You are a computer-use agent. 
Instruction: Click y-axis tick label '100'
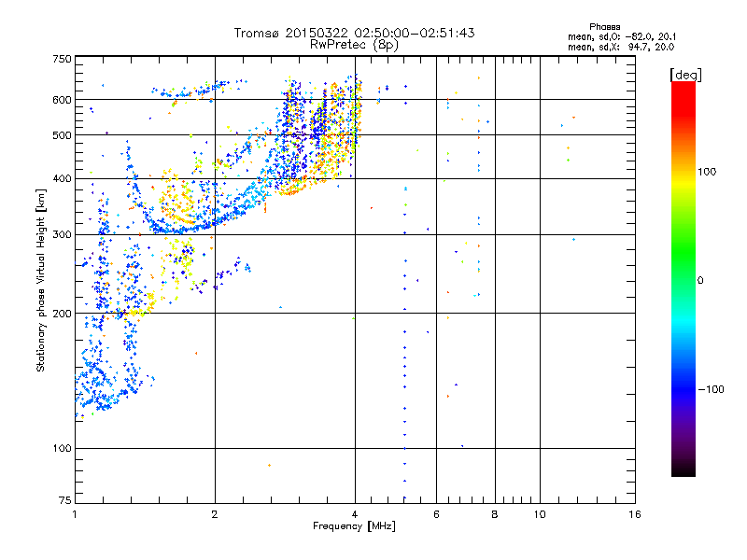click(62, 448)
